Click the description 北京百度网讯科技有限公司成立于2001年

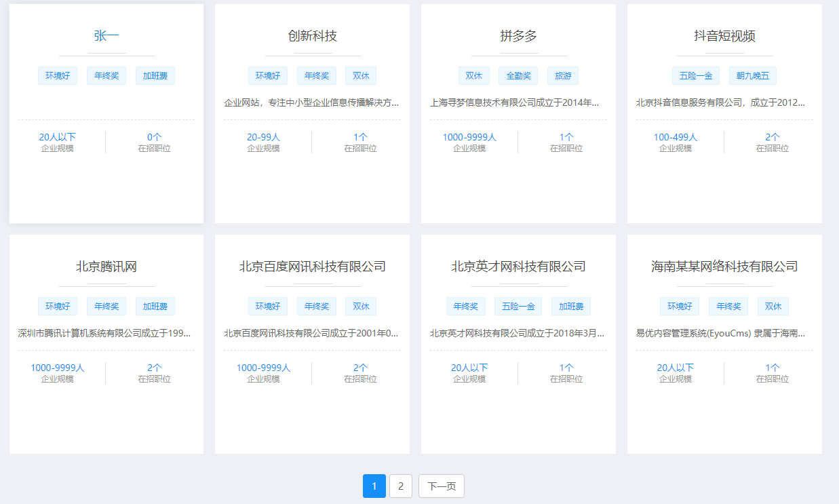(312, 334)
